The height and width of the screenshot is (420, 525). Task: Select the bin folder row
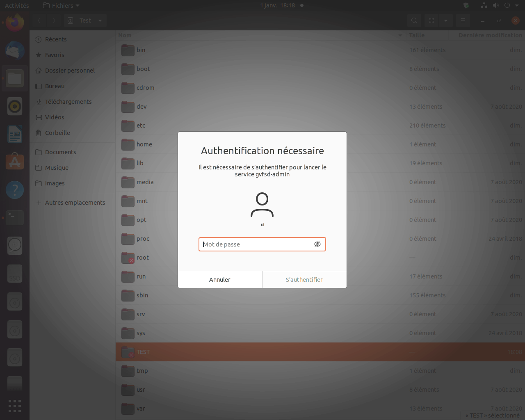tap(320, 50)
